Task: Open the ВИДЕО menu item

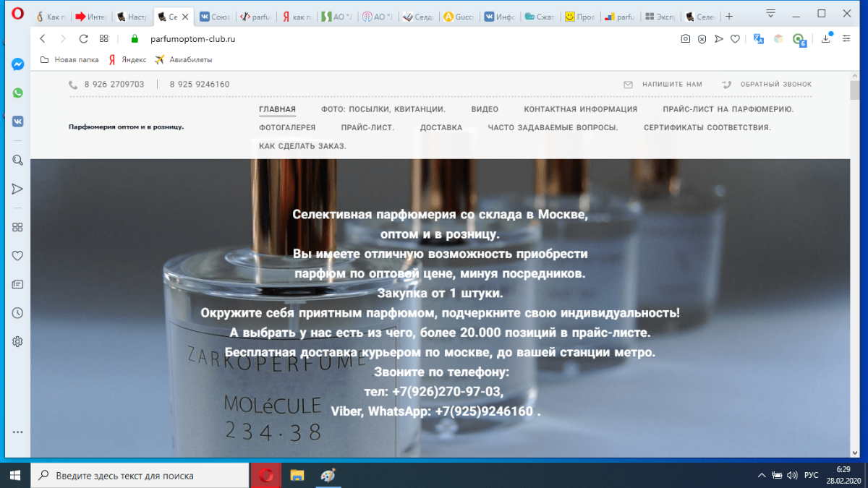Action: coord(485,109)
